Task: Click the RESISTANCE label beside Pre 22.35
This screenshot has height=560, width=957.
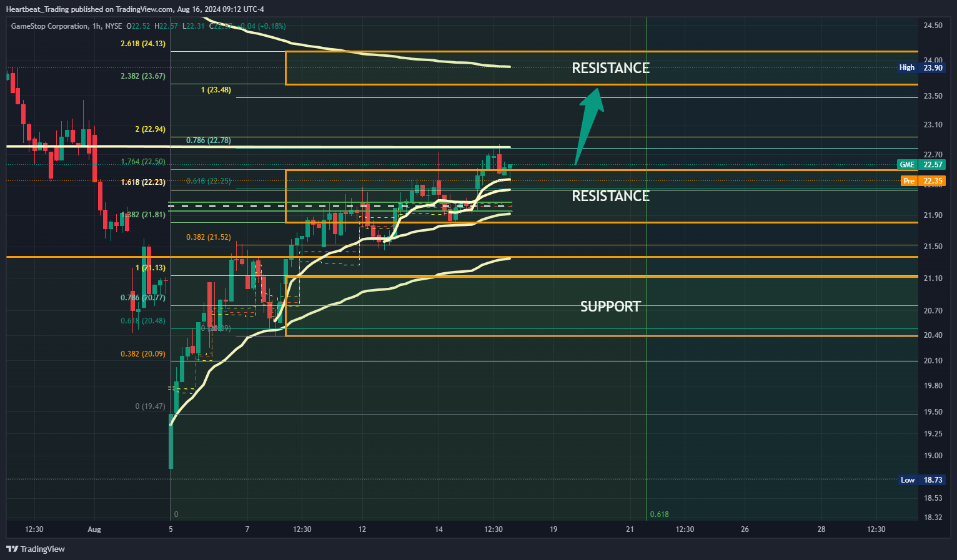Action: point(611,196)
